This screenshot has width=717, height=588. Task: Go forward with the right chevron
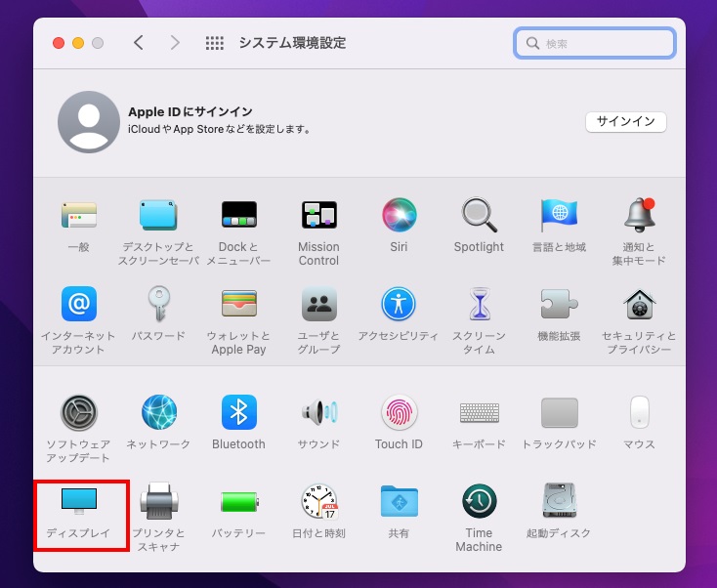coord(175,43)
